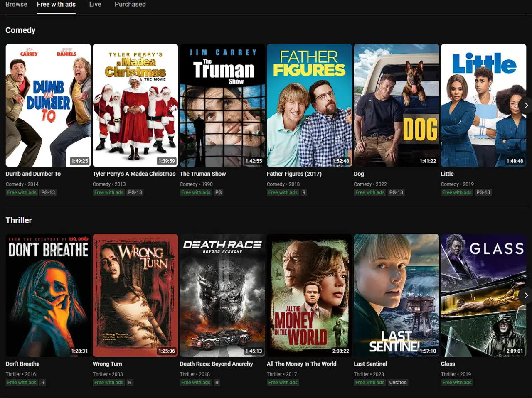Open the Thriller section heading
Viewport: 532px width, 398px height.
[x=19, y=220]
